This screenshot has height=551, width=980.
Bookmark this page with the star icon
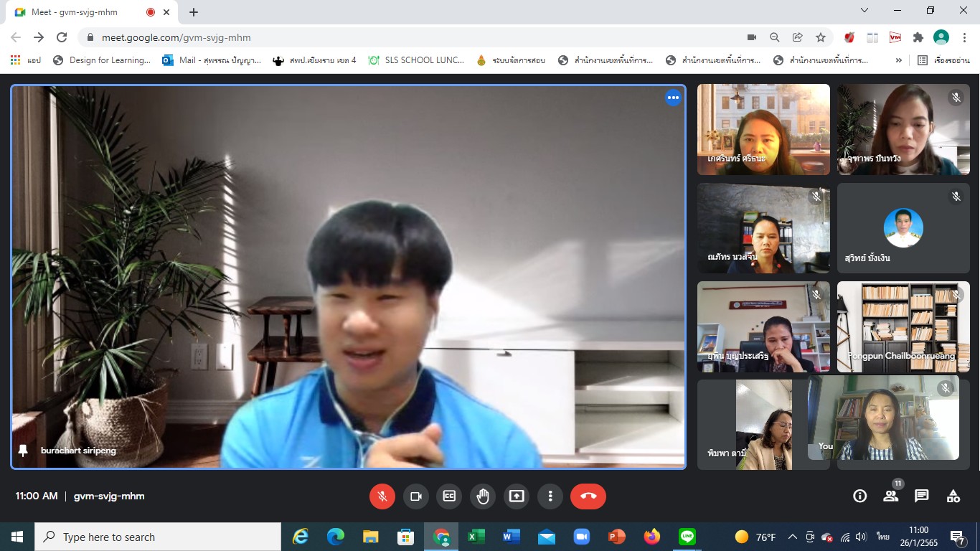[821, 37]
